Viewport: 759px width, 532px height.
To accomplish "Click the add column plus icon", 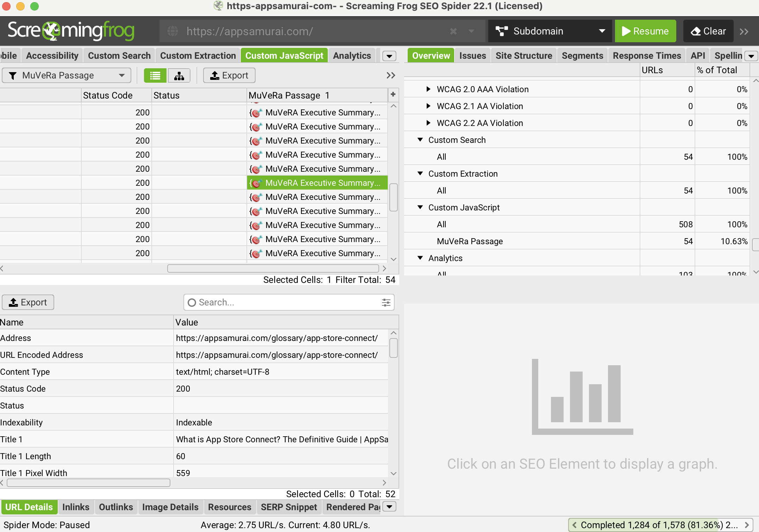I will (x=393, y=94).
